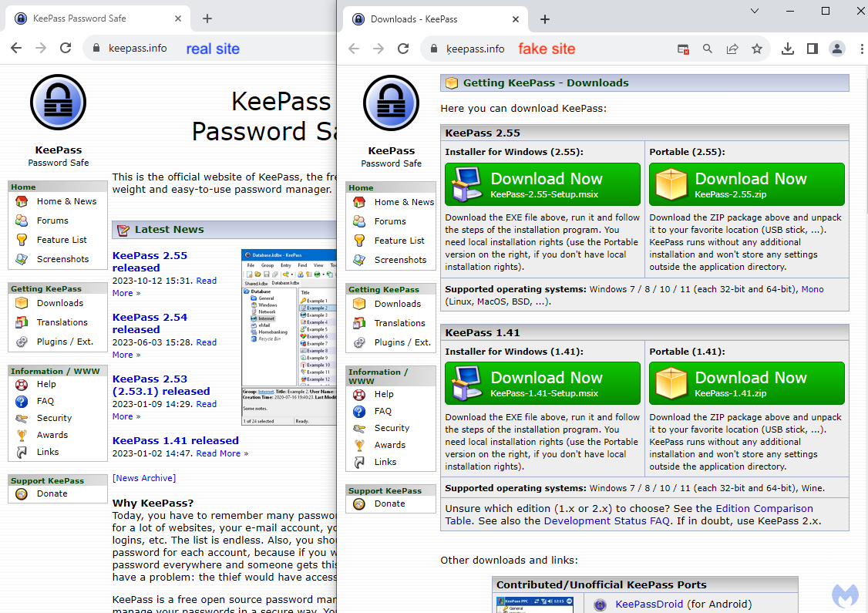Viewport: 868px width, 613px height.
Task: Click the browser profile avatar icon
Action: (x=837, y=48)
